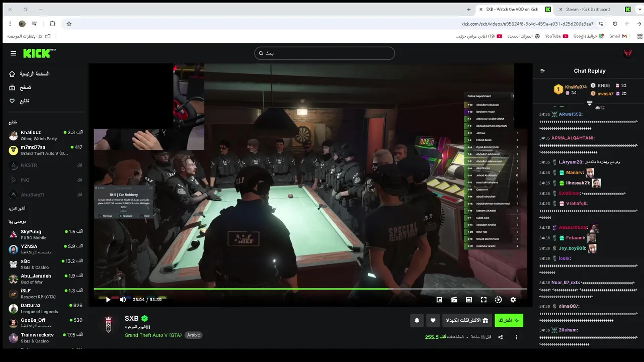Open the site information icon in address bar
The width and height of the screenshot is (644, 362).
601,24
